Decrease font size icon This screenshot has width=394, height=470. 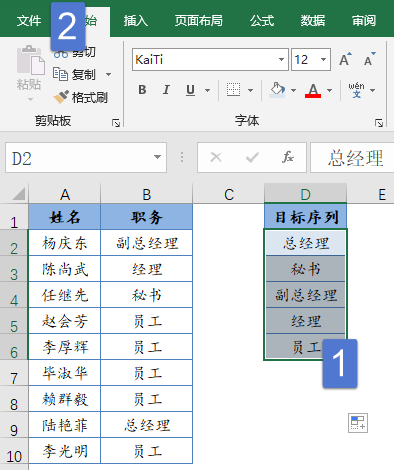click(369, 59)
